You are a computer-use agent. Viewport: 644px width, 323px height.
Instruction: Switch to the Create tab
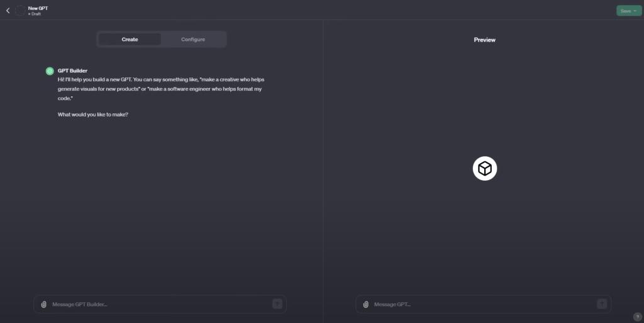click(x=130, y=40)
